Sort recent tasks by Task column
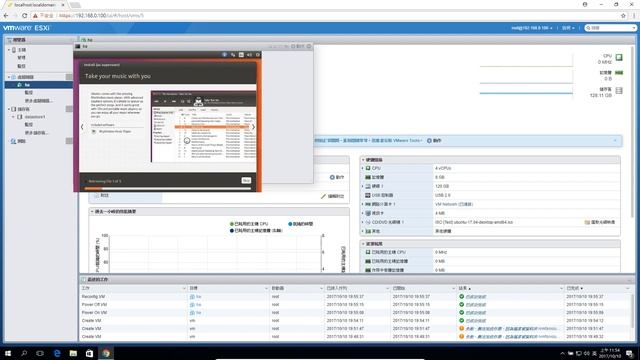 point(85,288)
